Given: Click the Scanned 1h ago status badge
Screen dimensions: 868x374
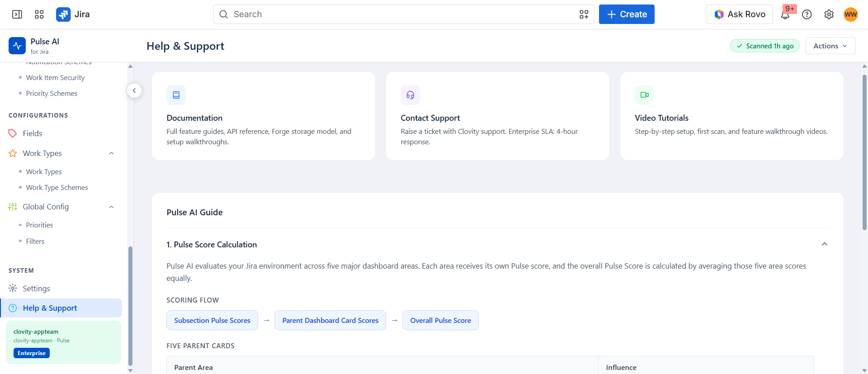Looking at the screenshot, I should [765, 46].
